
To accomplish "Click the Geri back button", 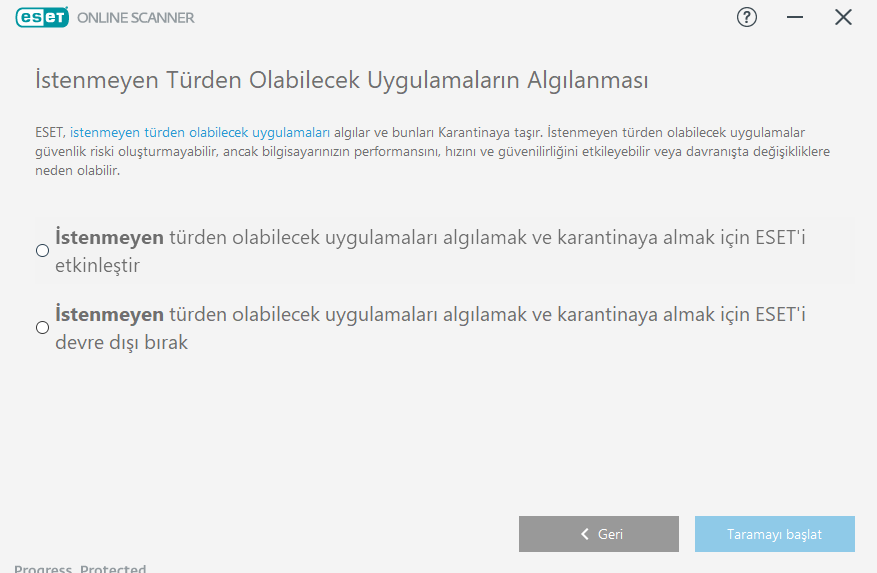I will 598,534.
